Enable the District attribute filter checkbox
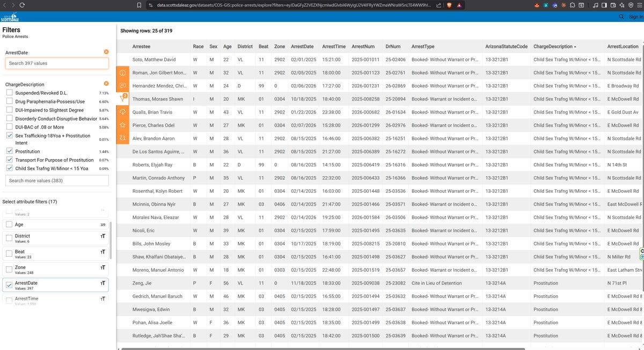Image resolution: width=644 pixels, height=350 pixels. point(9,238)
